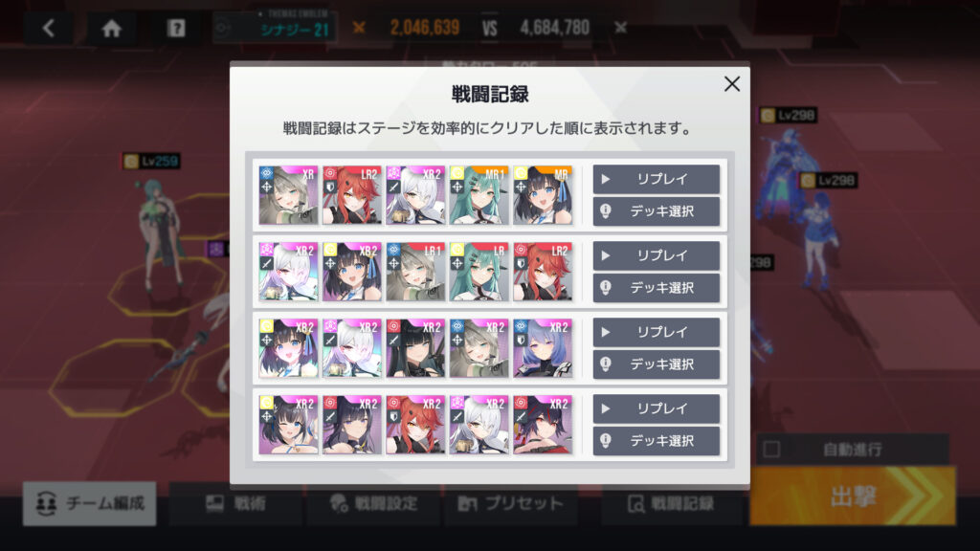Screen dimensions: 980x551
Task: Start the third record's リプレイ
Action: [x=657, y=332]
